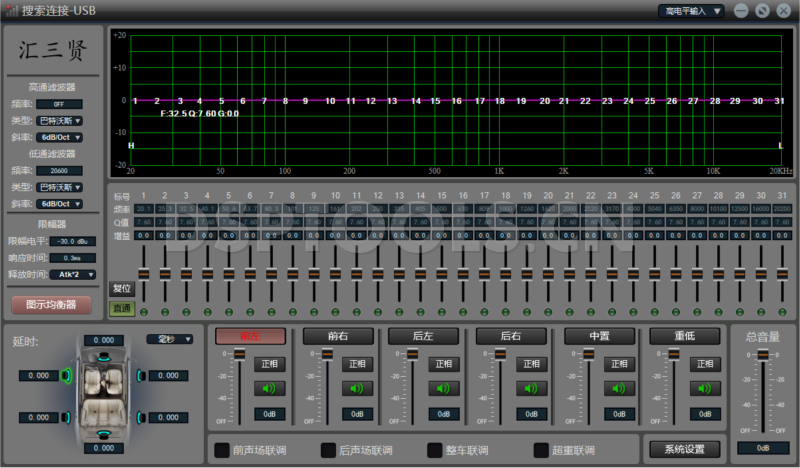Toggle the 整车联调 checkbox
800x468 pixels.
434,450
